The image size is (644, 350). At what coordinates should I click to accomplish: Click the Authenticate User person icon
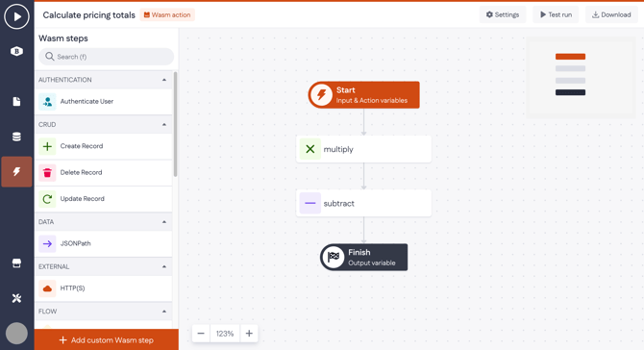[47, 102]
